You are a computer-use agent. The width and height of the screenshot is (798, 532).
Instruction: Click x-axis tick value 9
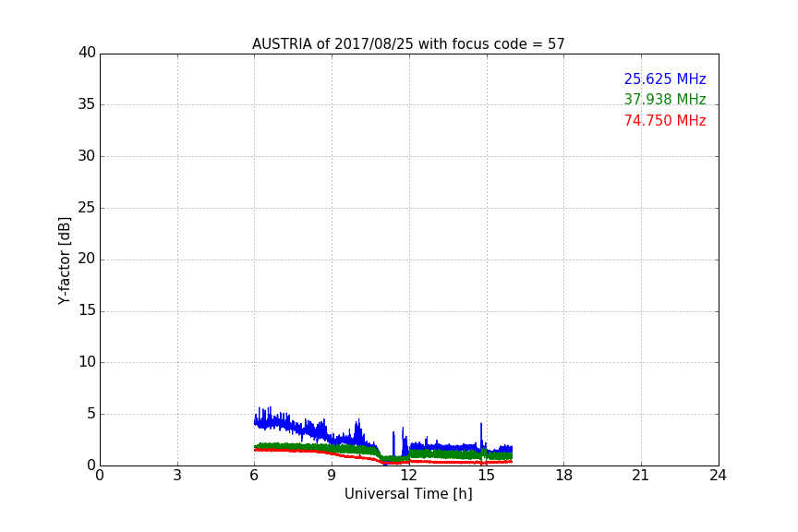tap(332, 476)
